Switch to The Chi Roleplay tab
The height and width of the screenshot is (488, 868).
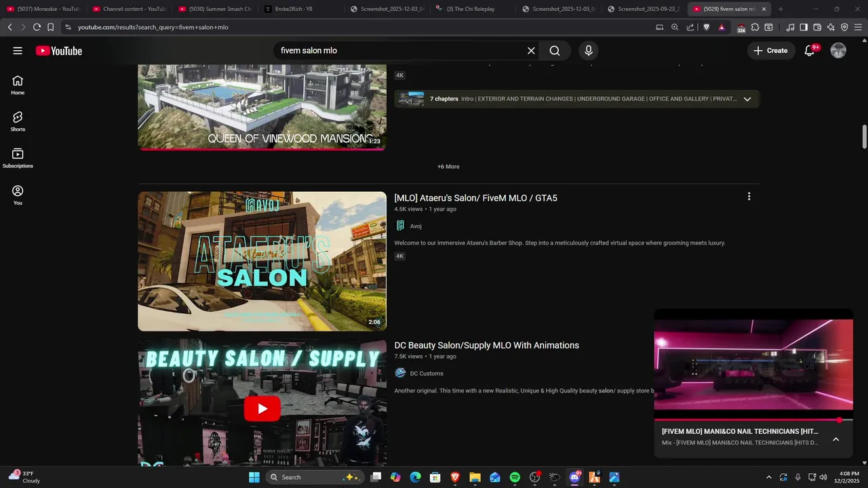click(x=473, y=9)
